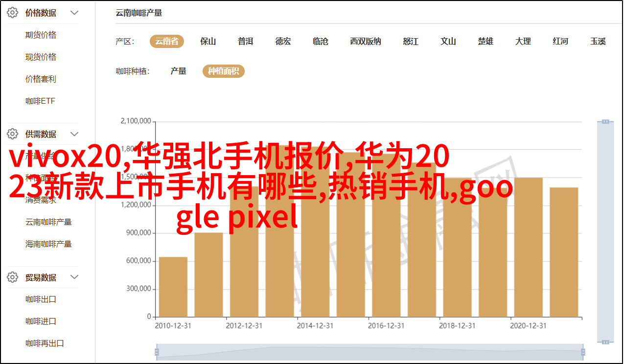624x364 pixels.
Task: Open 期货价格 in the sidebar
Action: click(x=41, y=35)
